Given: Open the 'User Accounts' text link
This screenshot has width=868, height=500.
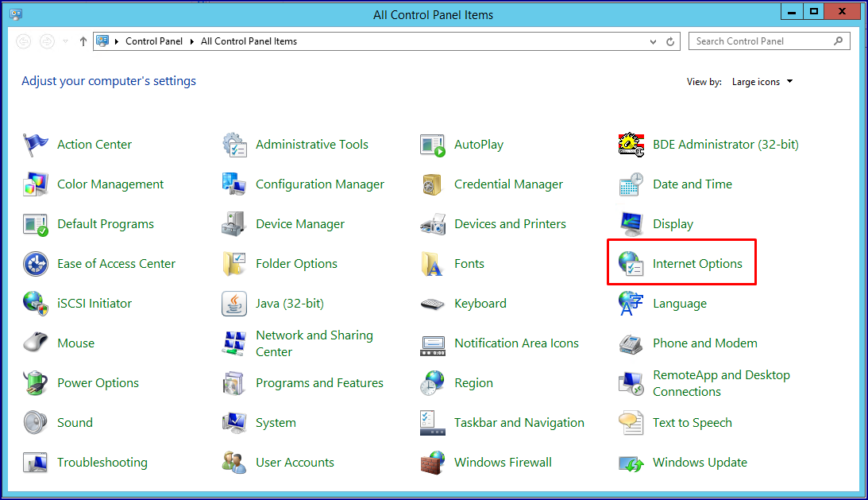Looking at the screenshot, I should click(x=295, y=463).
